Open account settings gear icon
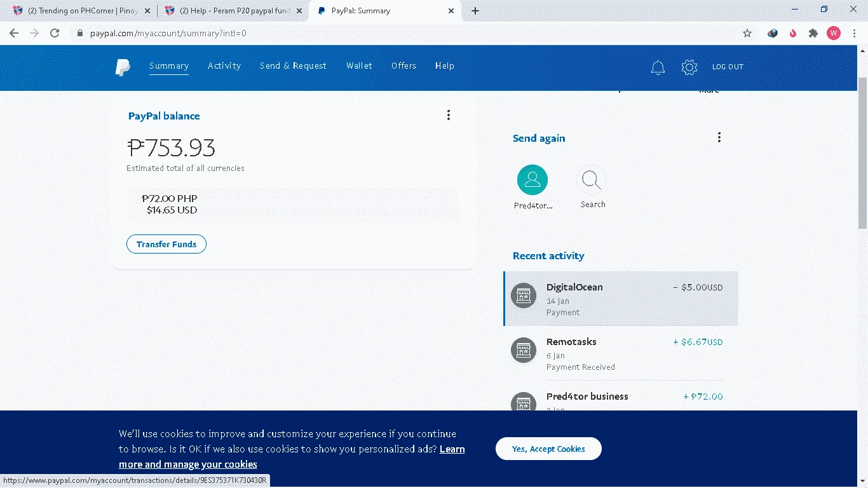The image size is (868, 488). pos(689,67)
